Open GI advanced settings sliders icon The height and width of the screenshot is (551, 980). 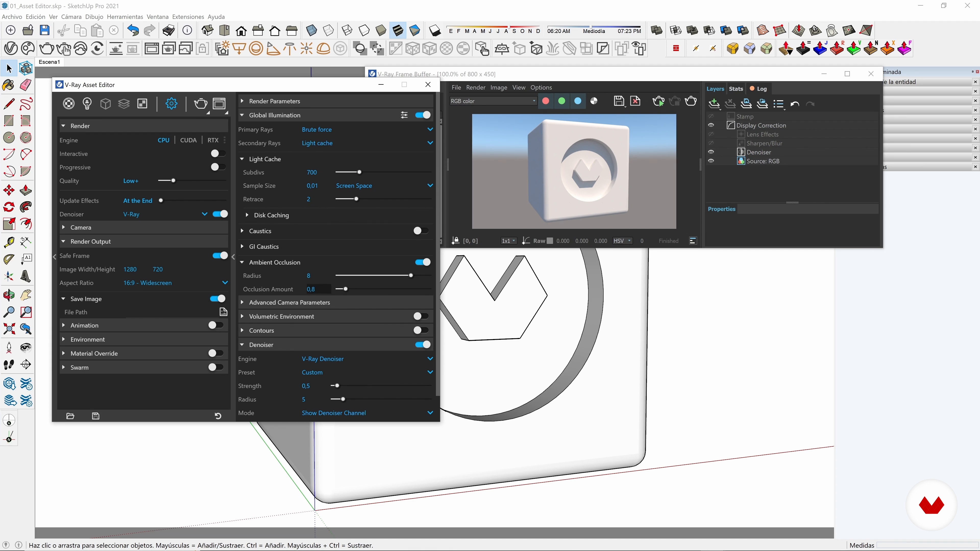(404, 115)
